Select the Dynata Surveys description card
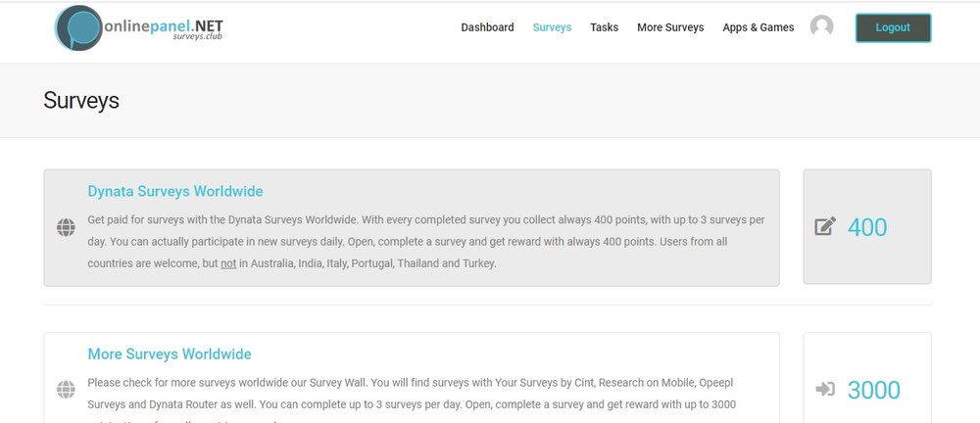 pyautogui.click(x=412, y=227)
